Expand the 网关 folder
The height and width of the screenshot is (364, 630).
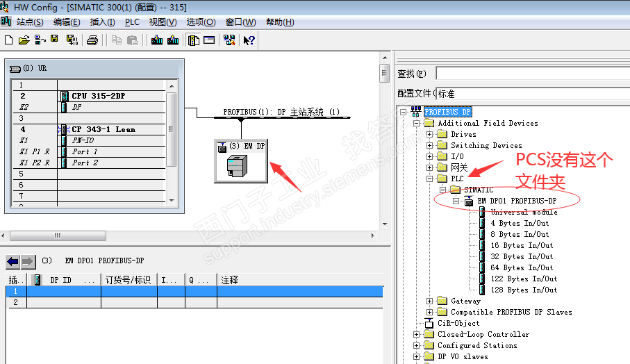pyautogui.click(x=429, y=167)
